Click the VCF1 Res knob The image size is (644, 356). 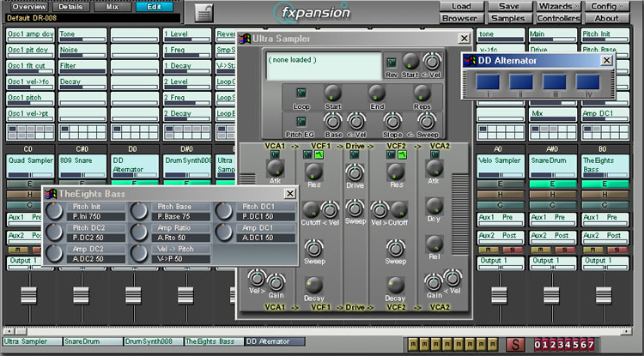pos(313,172)
